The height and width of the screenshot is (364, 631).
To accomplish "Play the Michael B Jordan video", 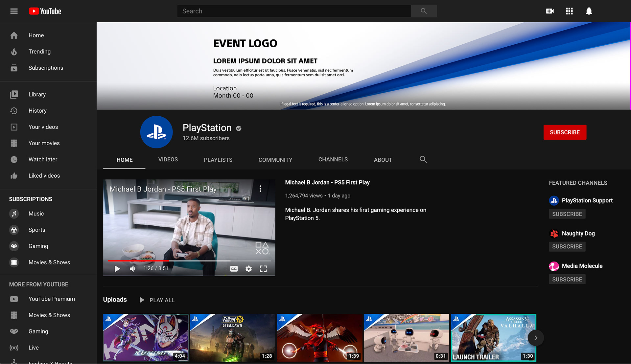I will [117, 269].
